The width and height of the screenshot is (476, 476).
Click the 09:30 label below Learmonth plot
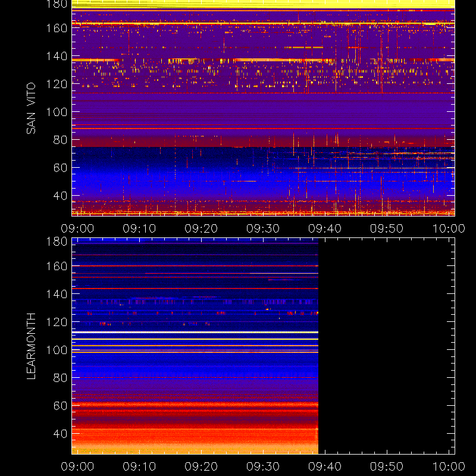[x=263, y=466]
